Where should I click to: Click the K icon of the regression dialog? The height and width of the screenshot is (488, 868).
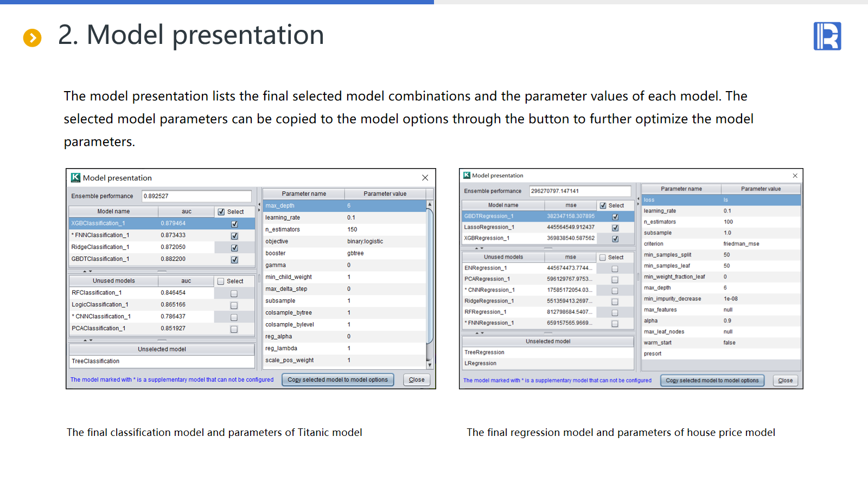coord(467,175)
